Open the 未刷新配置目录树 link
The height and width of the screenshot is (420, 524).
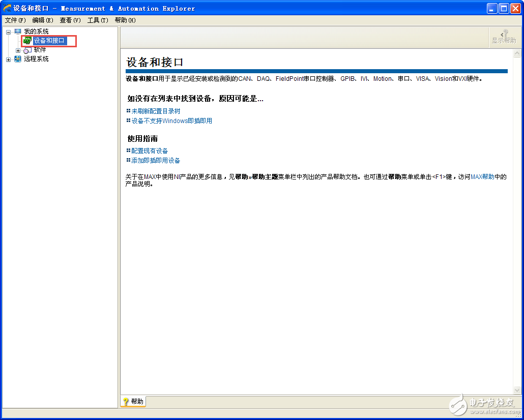[156, 111]
